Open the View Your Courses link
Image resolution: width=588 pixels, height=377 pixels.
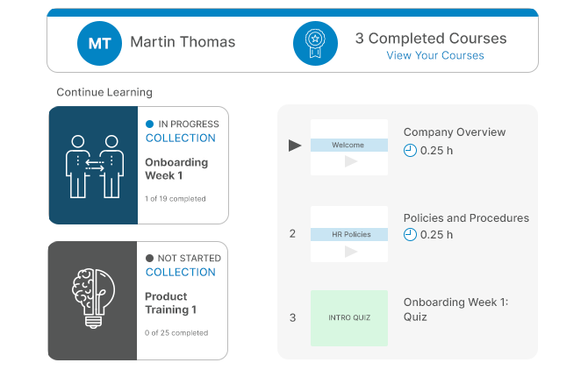point(435,55)
